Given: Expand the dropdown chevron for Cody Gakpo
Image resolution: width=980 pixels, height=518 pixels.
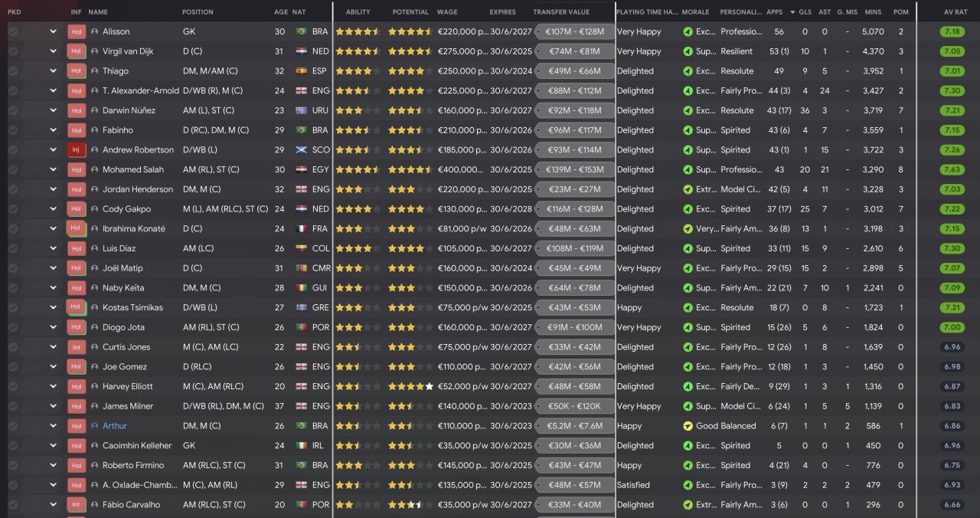Looking at the screenshot, I should 54,209.
